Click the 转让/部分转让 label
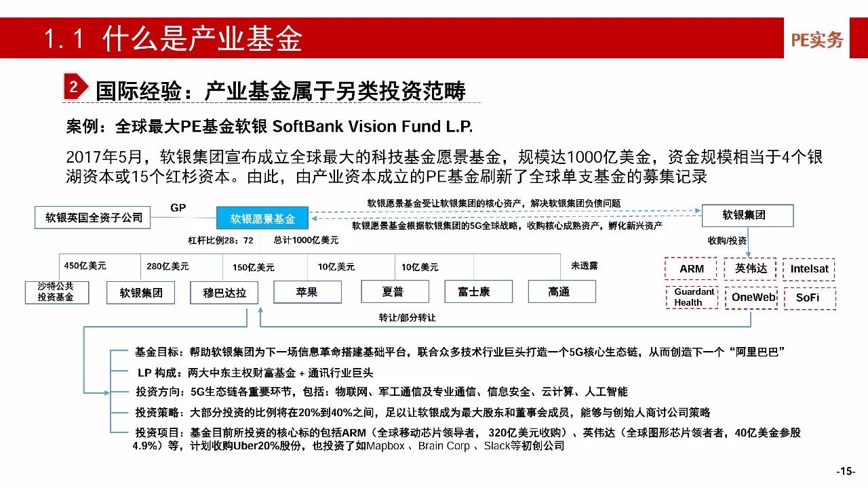The image size is (868, 488). 407,317
